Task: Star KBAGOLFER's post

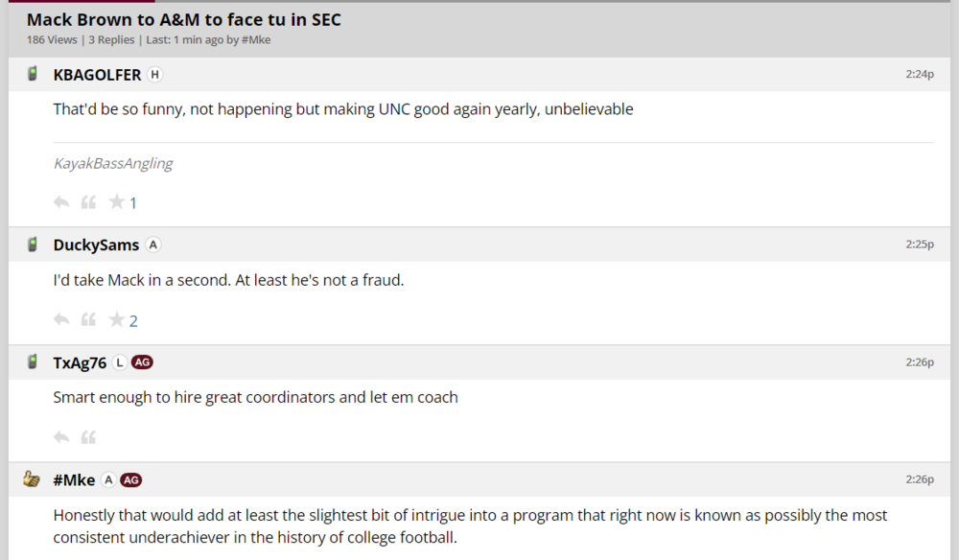Action: (x=116, y=201)
